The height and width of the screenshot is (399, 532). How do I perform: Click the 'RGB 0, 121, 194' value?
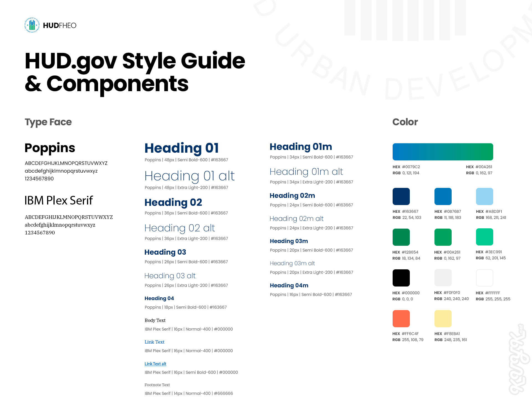point(406,173)
